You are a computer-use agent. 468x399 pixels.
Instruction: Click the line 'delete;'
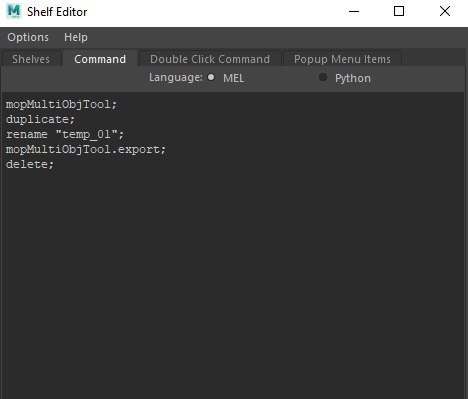[30, 164]
